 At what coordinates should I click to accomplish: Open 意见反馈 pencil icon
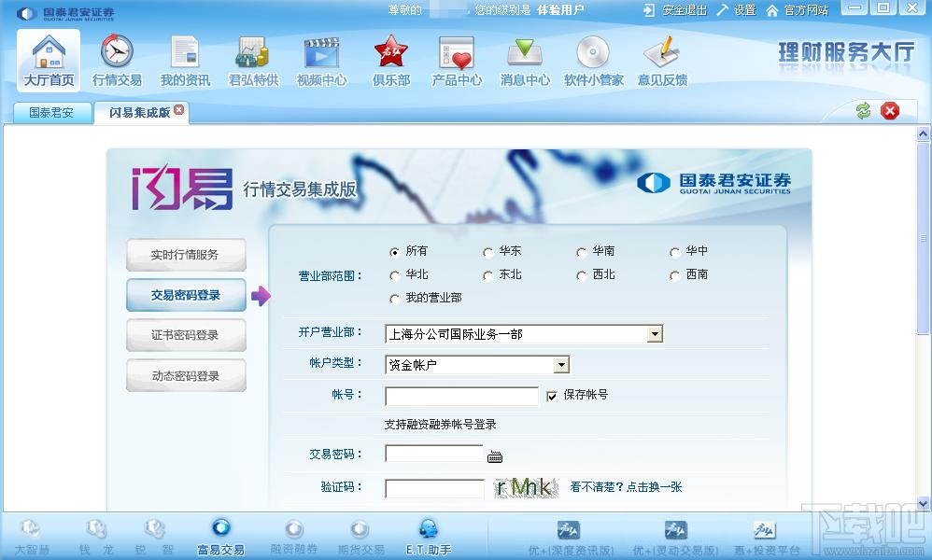pyautogui.click(x=662, y=60)
